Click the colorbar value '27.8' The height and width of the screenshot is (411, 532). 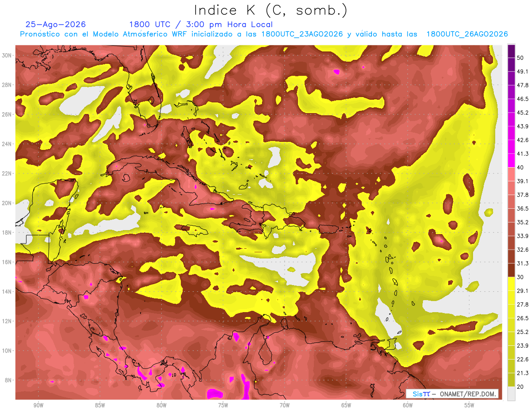[523, 305]
